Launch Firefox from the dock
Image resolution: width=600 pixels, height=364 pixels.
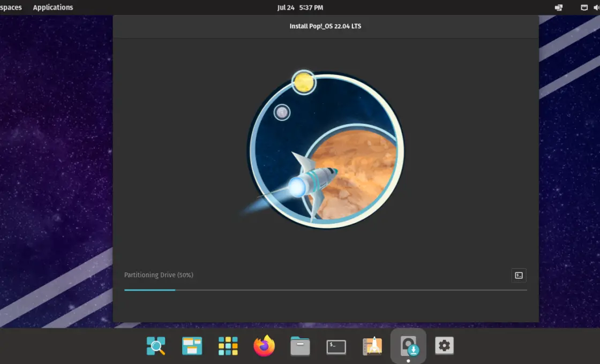click(264, 346)
